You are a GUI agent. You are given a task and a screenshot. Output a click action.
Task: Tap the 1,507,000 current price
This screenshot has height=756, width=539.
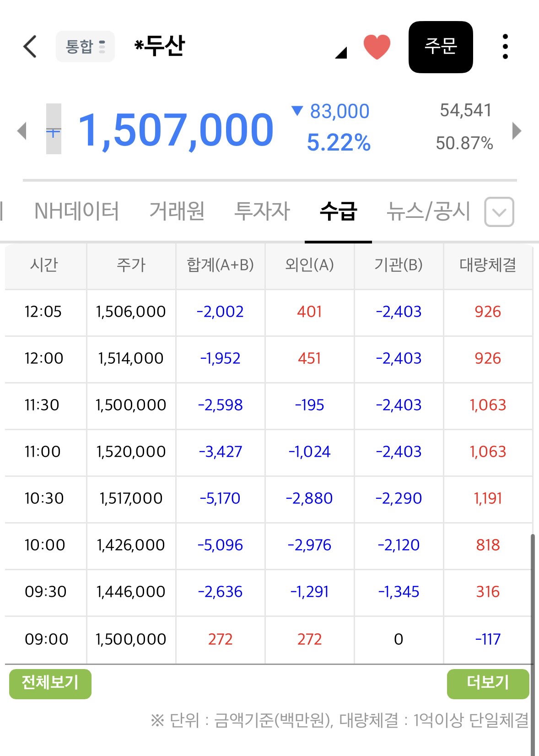tap(176, 131)
